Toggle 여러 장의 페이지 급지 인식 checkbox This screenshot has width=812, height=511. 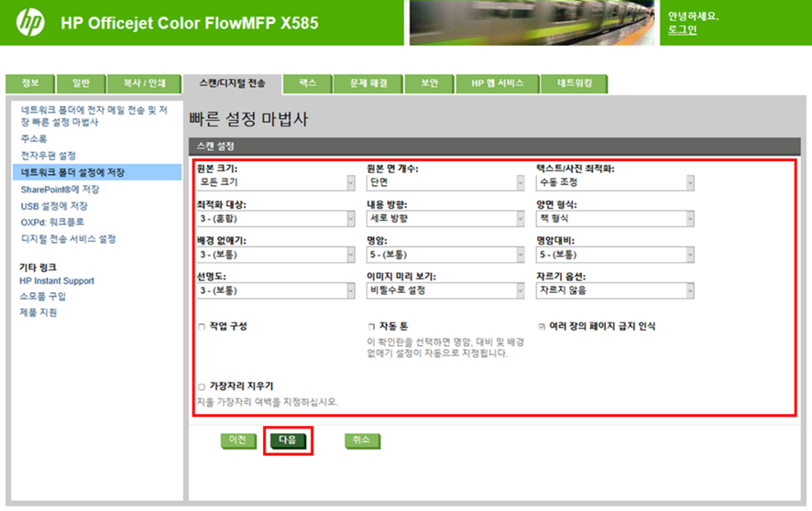pyautogui.click(x=541, y=327)
